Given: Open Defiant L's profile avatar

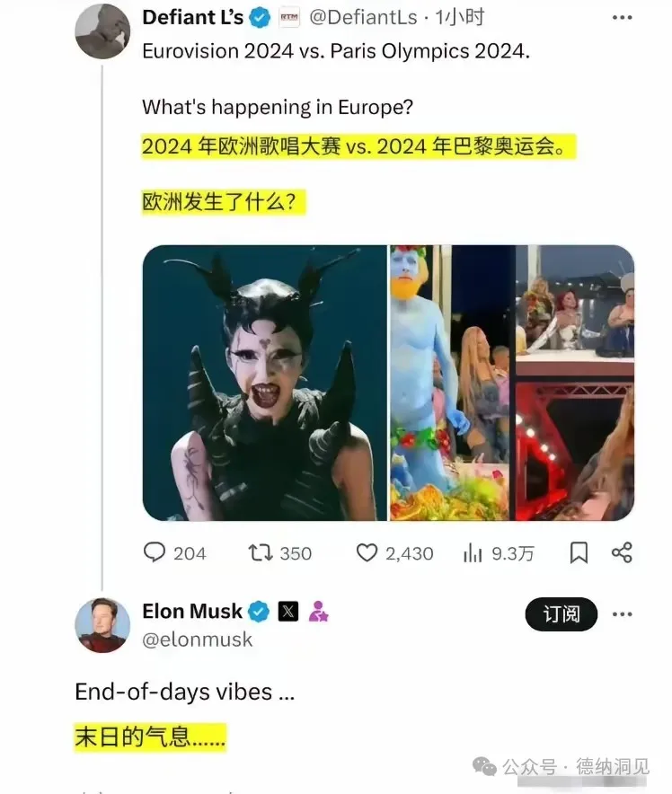Looking at the screenshot, I should tap(102, 31).
